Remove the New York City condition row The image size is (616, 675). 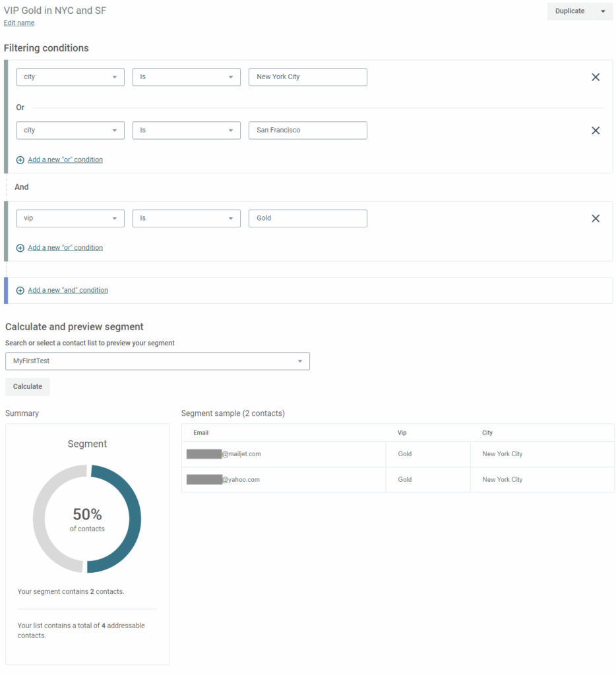point(595,77)
